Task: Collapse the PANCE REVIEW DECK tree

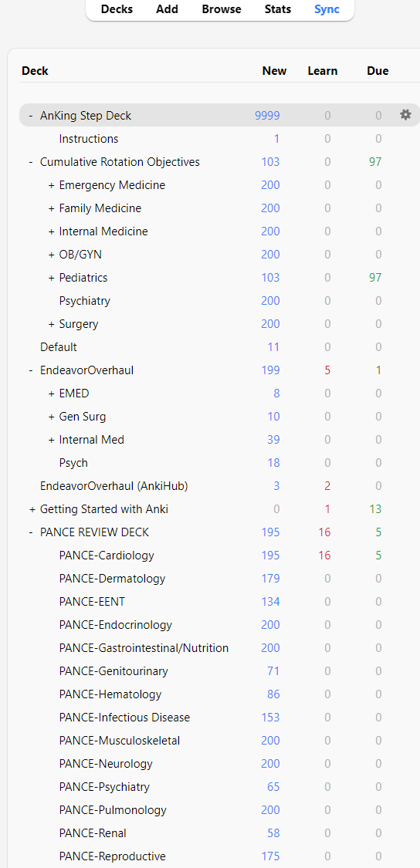Action: 31,532
